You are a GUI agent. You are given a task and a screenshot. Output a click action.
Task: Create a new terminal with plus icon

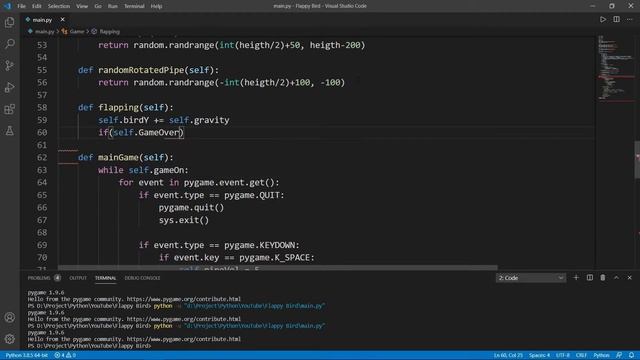click(576, 278)
